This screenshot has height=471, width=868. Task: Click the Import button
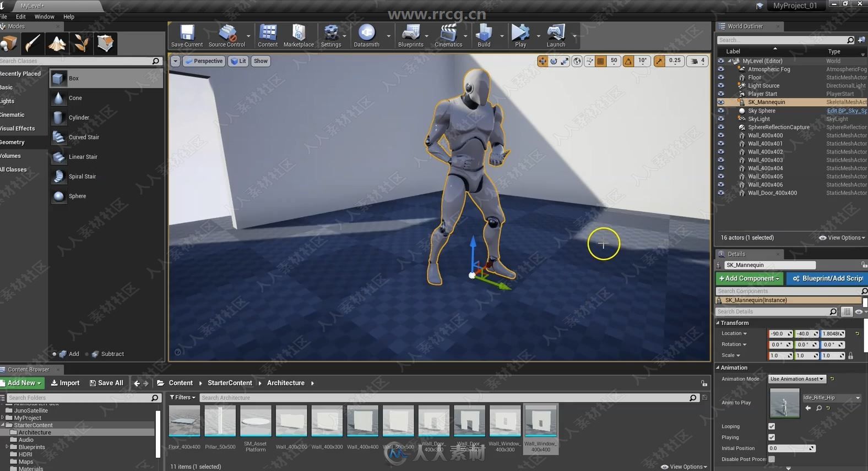65,383
